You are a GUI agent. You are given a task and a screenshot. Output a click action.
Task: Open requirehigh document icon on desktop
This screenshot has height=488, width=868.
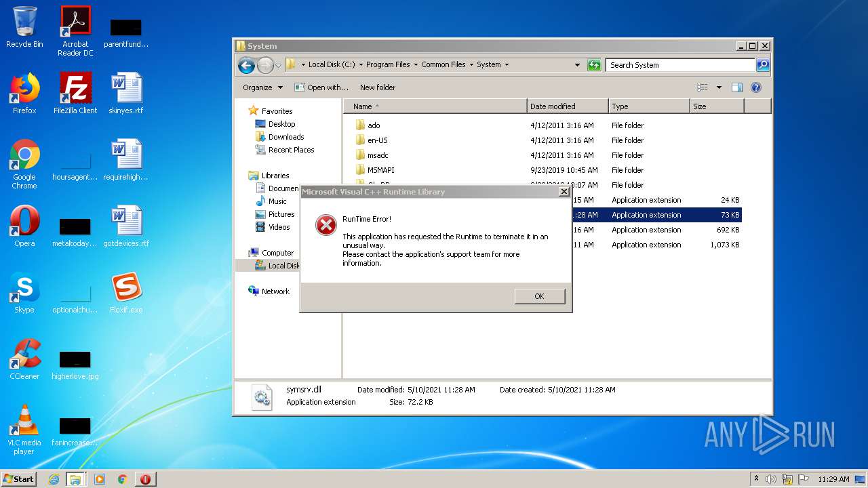pos(126,160)
